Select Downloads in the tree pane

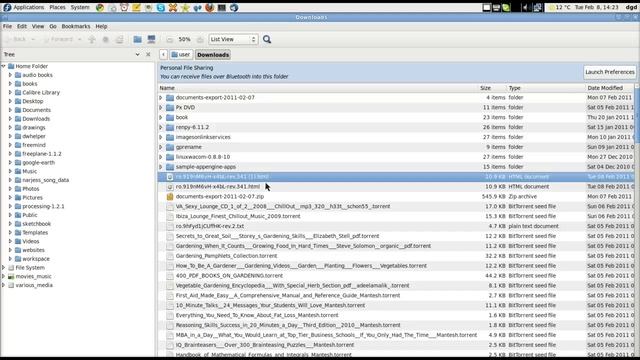[x=36, y=119]
